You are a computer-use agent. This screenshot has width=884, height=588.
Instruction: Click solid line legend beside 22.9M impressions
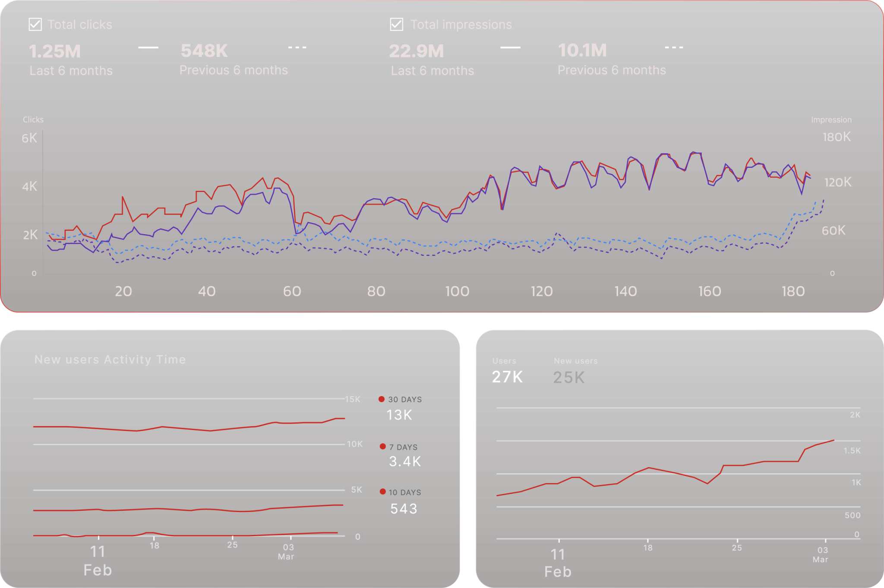tap(510, 47)
